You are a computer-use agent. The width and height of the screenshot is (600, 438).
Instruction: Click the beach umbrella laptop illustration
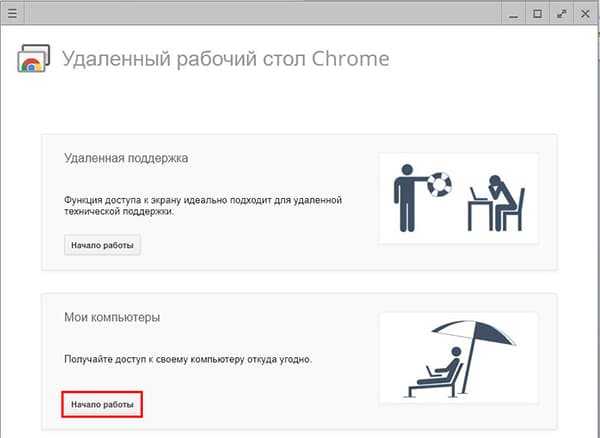[x=459, y=358]
